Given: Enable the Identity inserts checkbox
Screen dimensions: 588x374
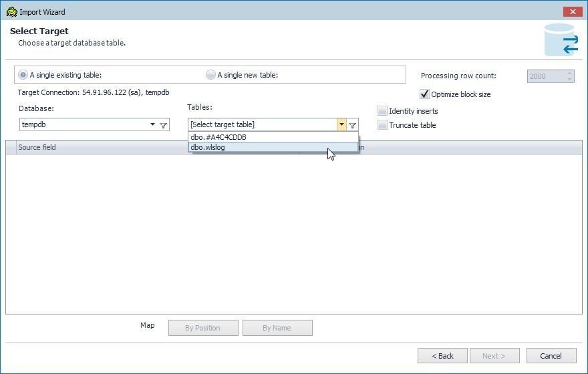Looking at the screenshot, I should click(382, 111).
